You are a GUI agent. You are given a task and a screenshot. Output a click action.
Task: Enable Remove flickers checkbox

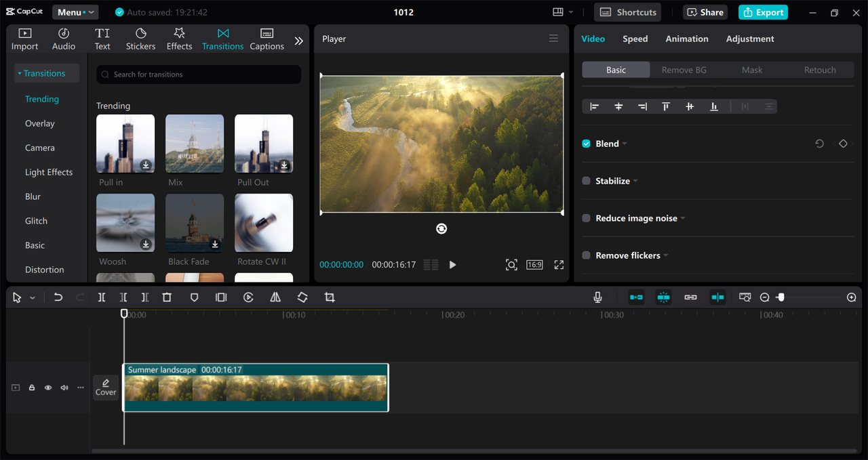(587, 255)
